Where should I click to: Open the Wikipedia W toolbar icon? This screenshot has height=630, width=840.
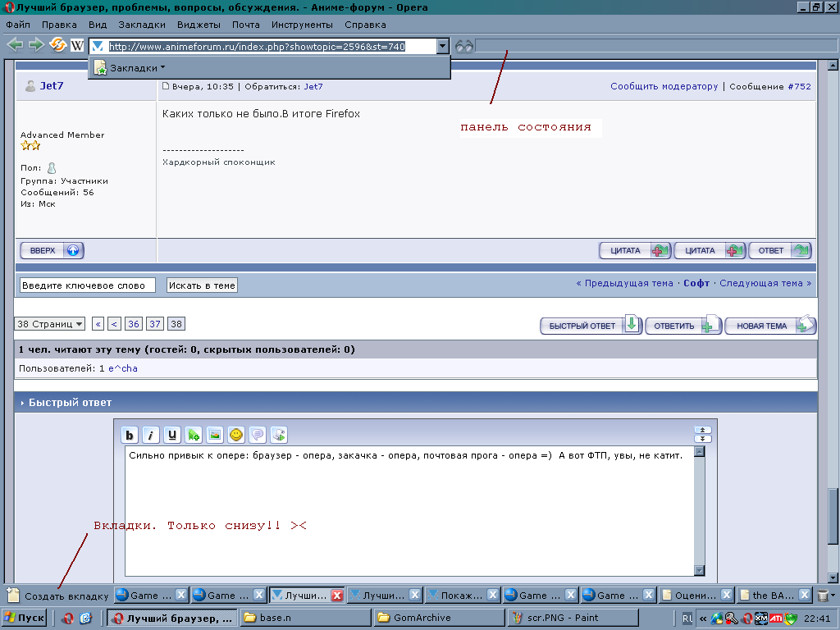(x=78, y=46)
